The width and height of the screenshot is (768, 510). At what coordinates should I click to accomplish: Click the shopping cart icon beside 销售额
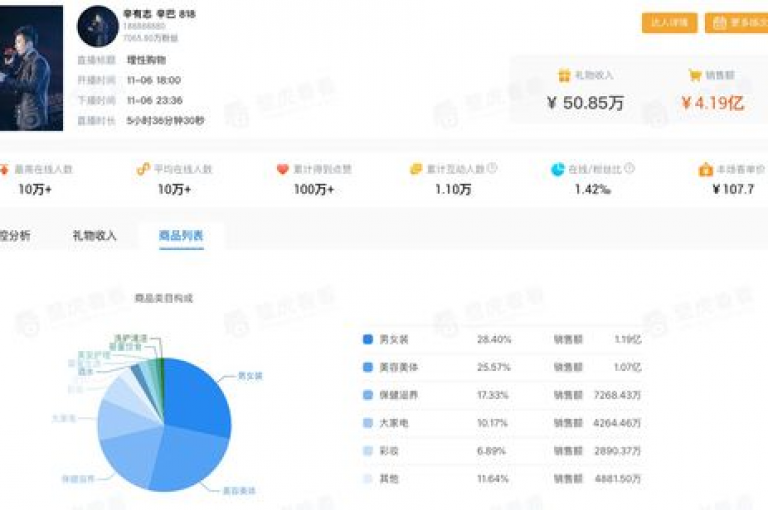pyautogui.click(x=695, y=75)
